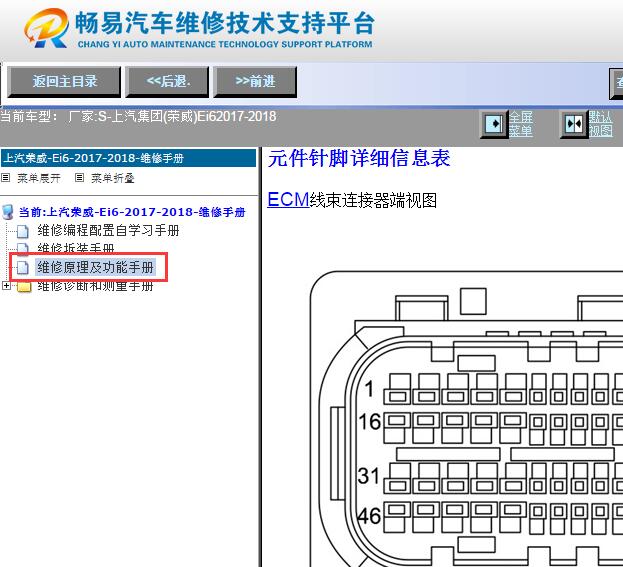Select the 维修诊断和测量手册 tree item
The width and height of the screenshot is (623, 567).
point(95,286)
